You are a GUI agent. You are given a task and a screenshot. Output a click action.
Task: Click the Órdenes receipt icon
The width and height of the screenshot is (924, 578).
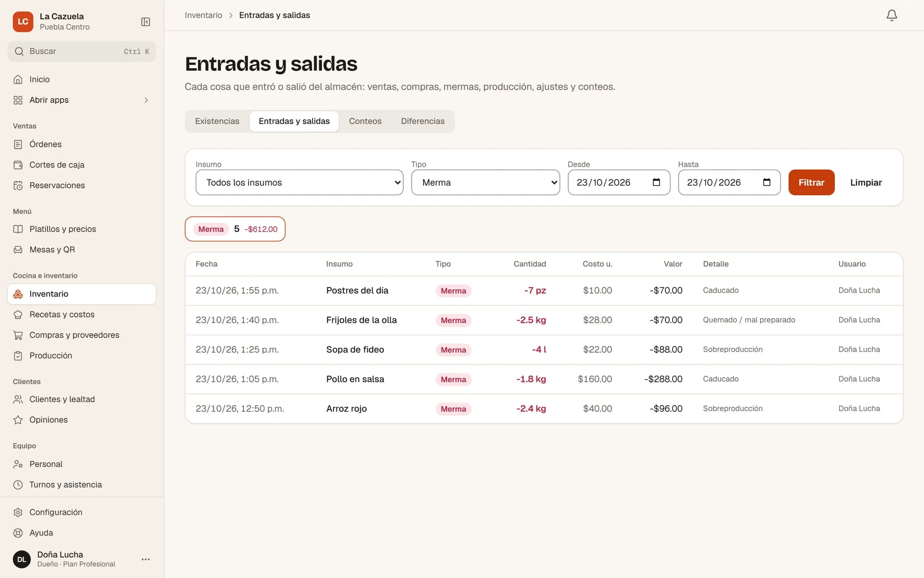click(x=18, y=144)
